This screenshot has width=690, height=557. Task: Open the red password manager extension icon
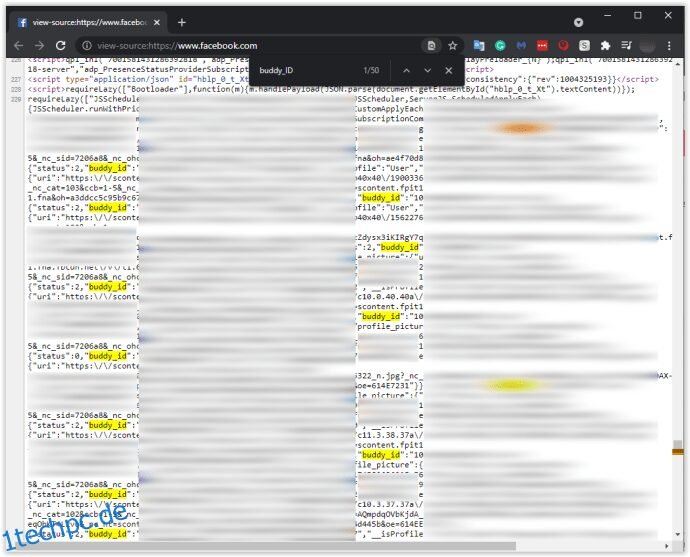(x=542, y=45)
